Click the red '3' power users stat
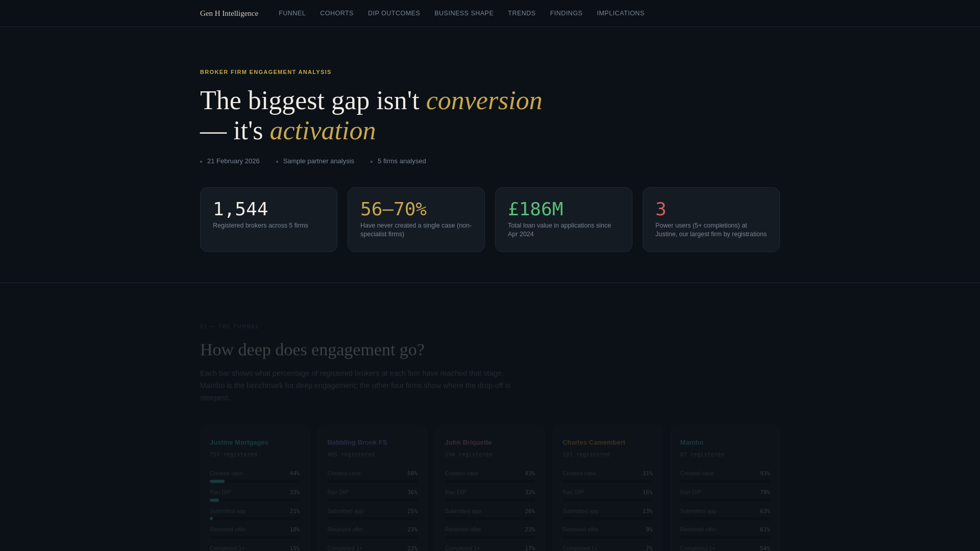Screen dimensions: 980x551 tap(661, 209)
